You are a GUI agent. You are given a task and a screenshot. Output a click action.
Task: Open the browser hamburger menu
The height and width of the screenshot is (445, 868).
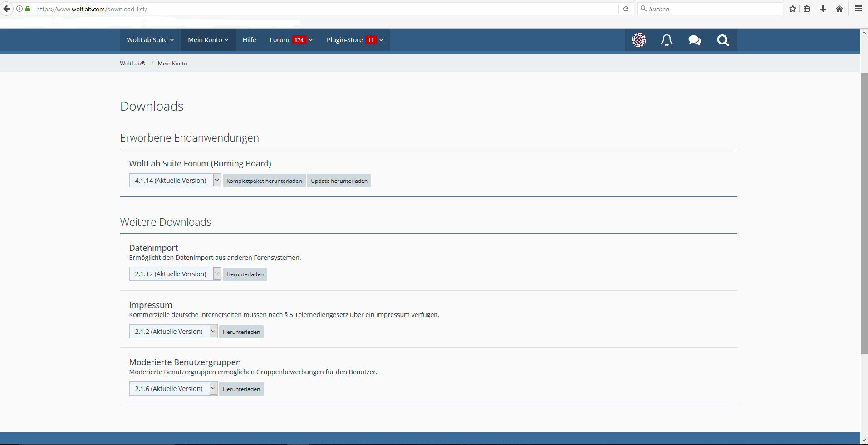[x=858, y=9]
